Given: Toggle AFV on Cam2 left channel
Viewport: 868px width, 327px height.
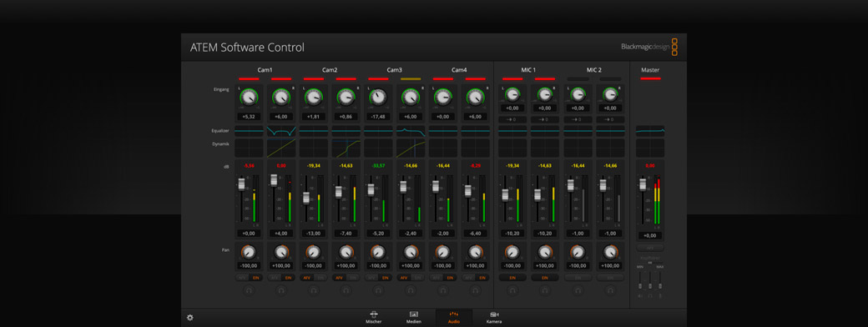Looking at the screenshot, I should (307, 277).
